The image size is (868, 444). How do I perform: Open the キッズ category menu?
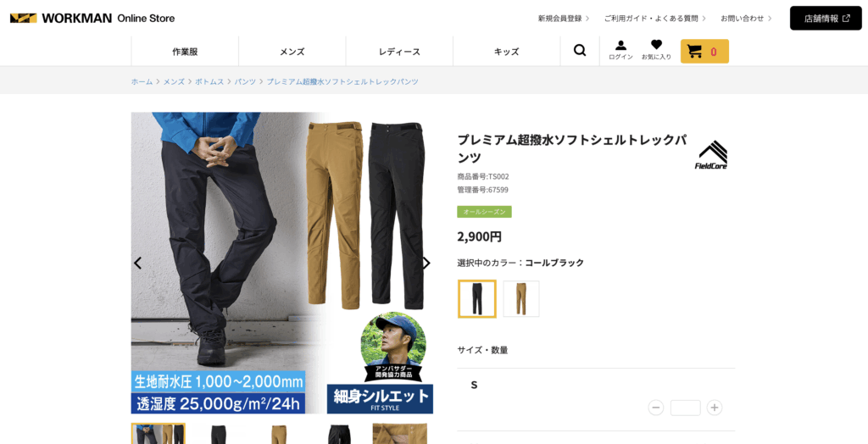point(506,52)
